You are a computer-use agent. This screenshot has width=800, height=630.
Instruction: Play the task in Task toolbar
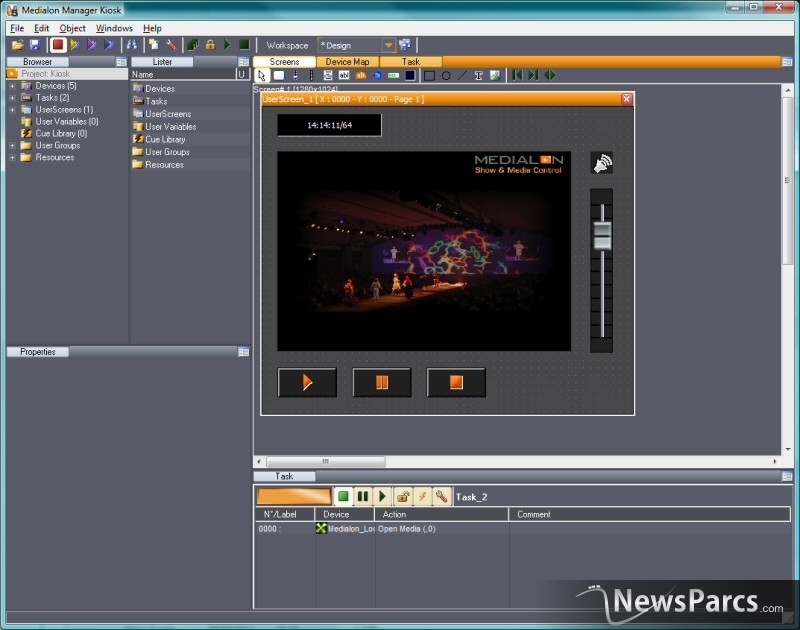tap(383, 496)
